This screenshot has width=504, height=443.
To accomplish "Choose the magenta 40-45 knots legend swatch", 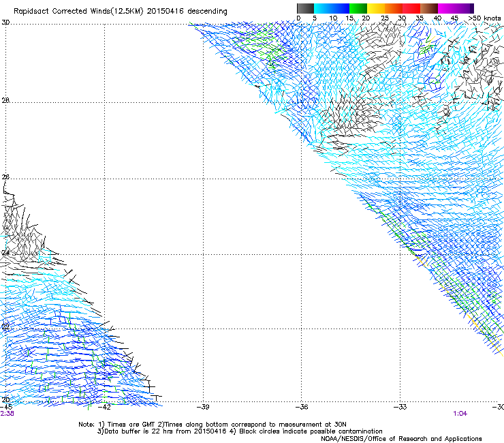I will pos(447,8).
